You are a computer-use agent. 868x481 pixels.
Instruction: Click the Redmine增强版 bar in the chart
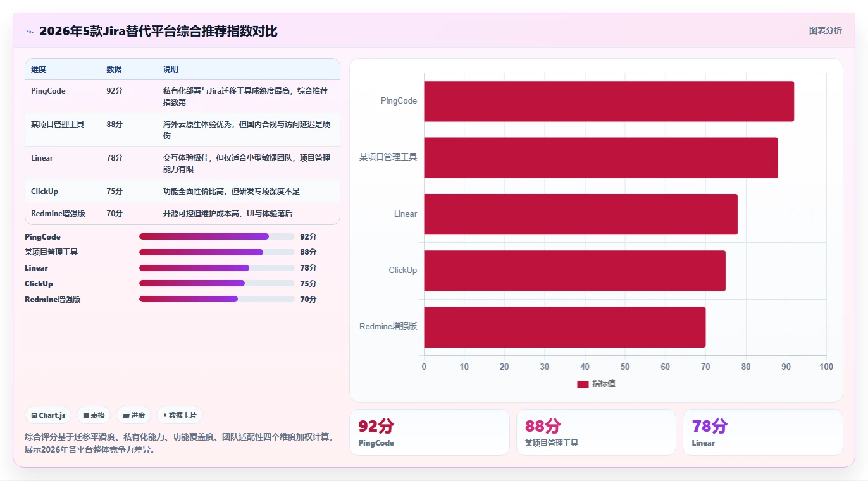point(564,327)
